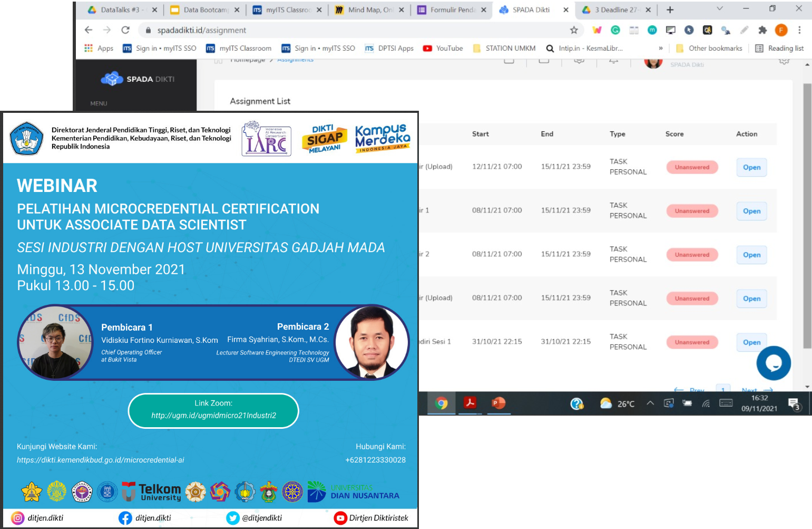Close the SPADA Dikti tab

click(566, 9)
